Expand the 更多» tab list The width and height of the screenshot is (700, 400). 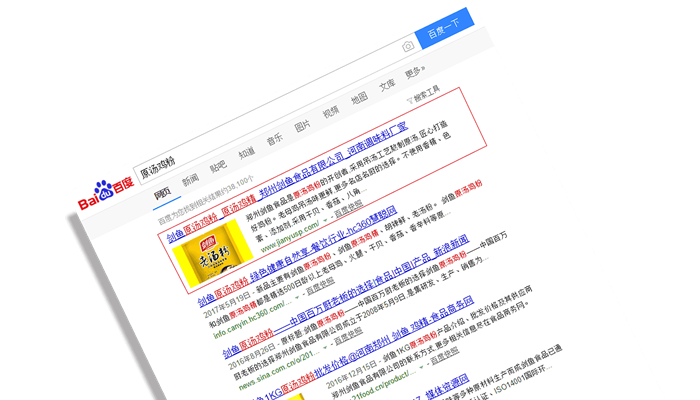click(x=415, y=72)
